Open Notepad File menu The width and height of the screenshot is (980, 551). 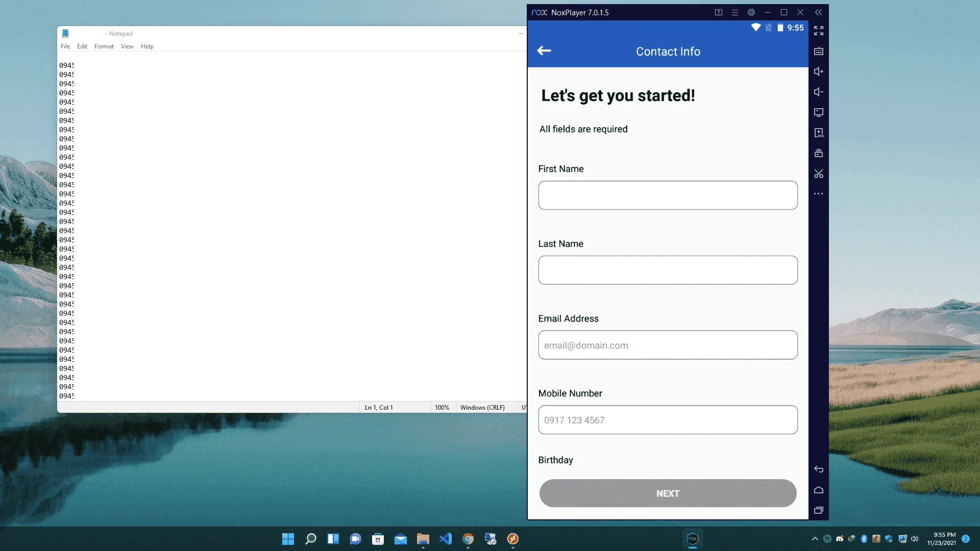coord(65,46)
